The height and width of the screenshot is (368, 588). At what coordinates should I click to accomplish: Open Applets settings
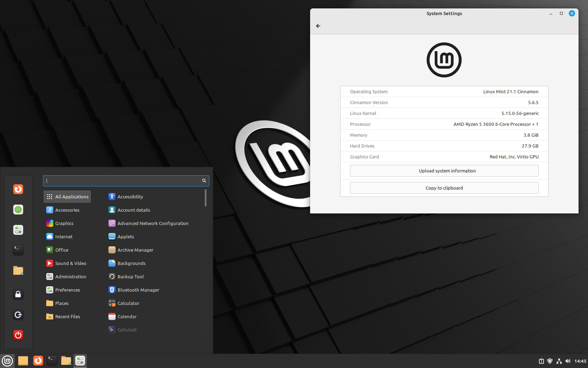121,237
